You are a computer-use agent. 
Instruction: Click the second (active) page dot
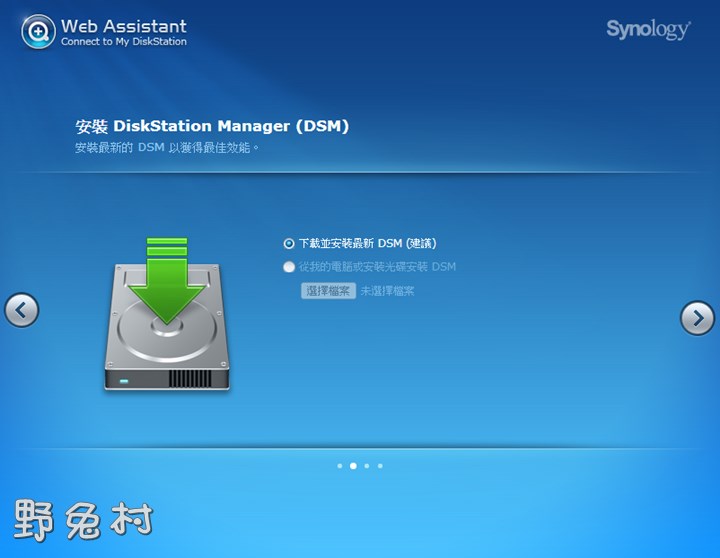(353, 466)
